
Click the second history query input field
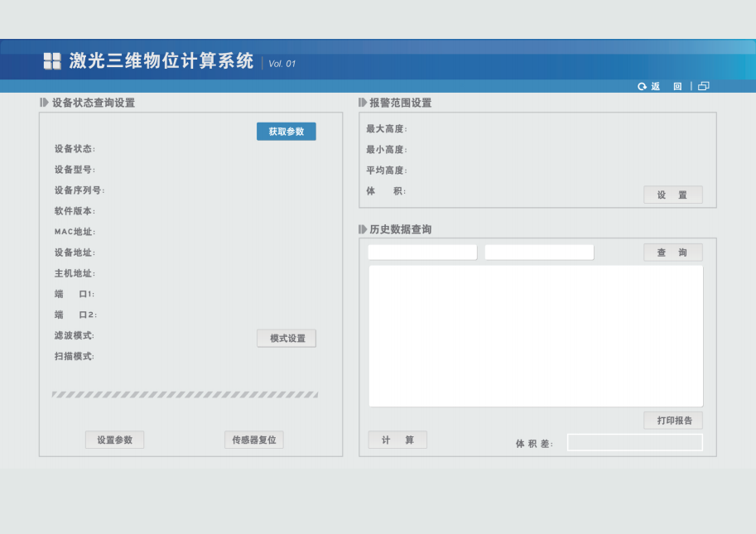pos(539,253)
